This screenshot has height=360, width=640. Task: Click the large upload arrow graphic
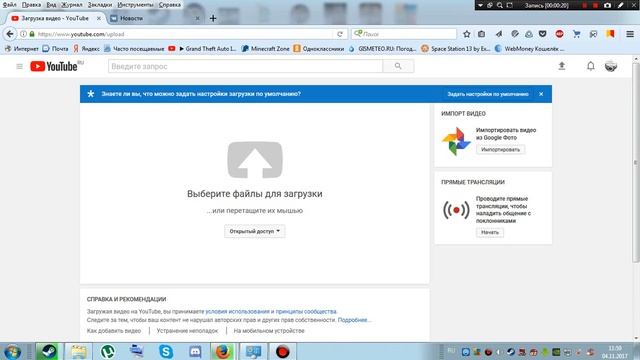[x=255, y=160]
